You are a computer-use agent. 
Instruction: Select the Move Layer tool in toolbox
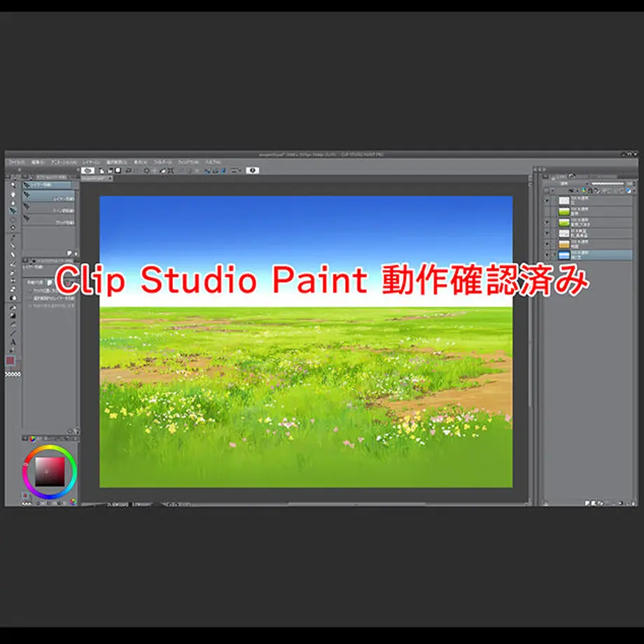(13, 211)
